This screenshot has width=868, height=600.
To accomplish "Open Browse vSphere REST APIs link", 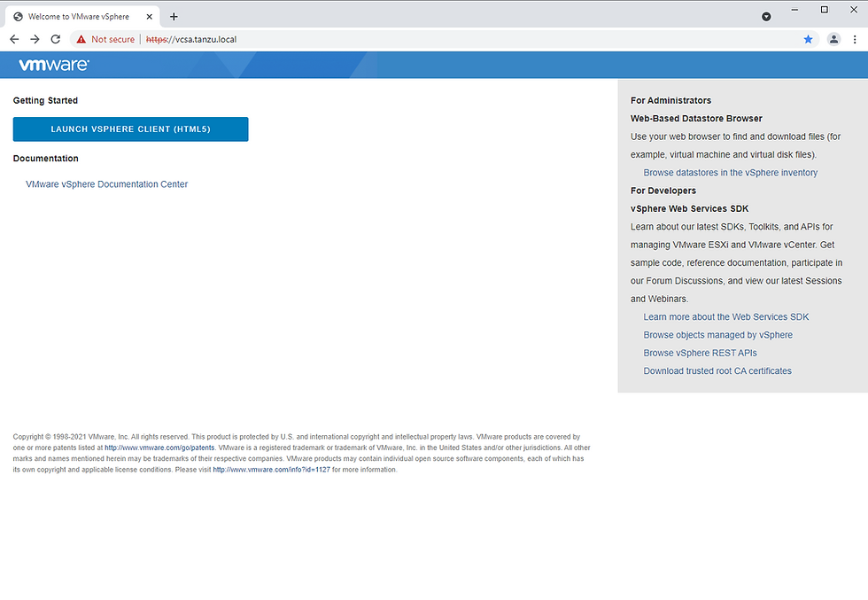I will [700, 353].
